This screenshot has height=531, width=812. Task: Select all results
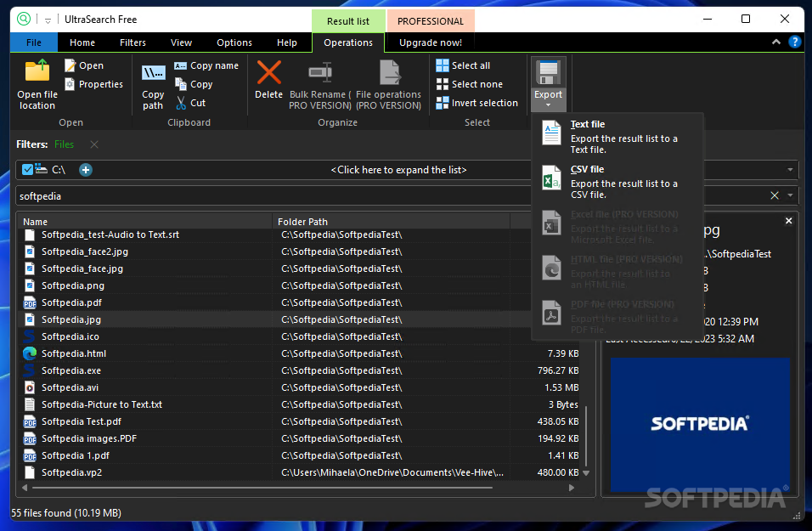463,65
